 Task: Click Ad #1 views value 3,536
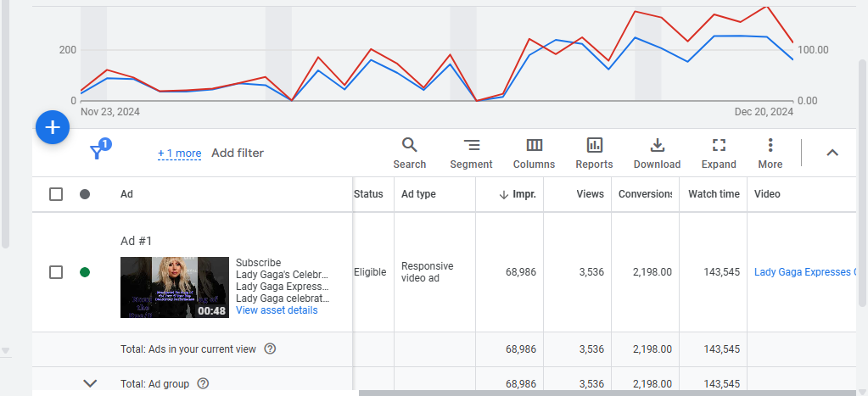[x=591, y=272]
